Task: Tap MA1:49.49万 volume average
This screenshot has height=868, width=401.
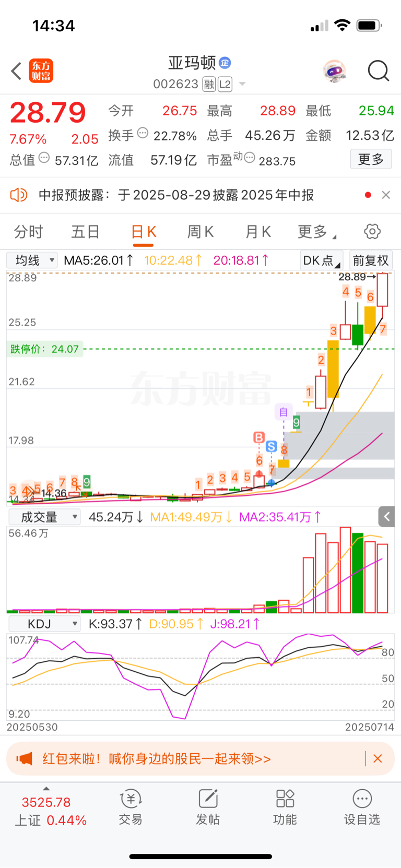Action: click(191, 517)
